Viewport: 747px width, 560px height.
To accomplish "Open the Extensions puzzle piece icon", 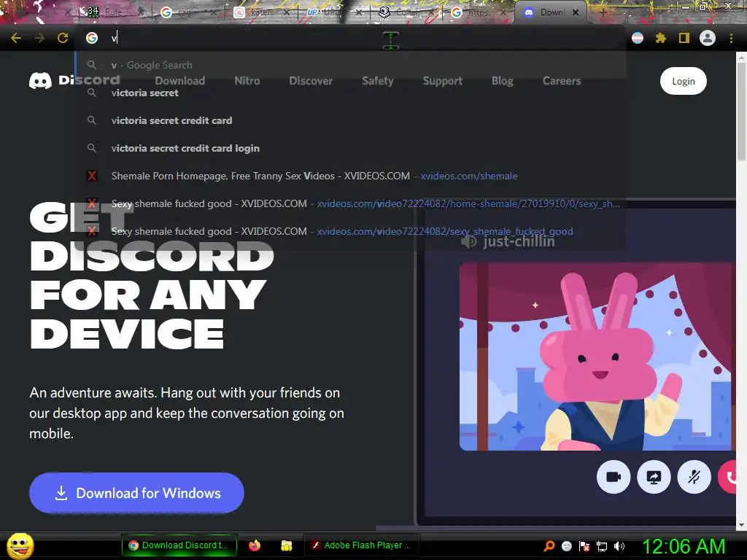I will pos(660,38).
